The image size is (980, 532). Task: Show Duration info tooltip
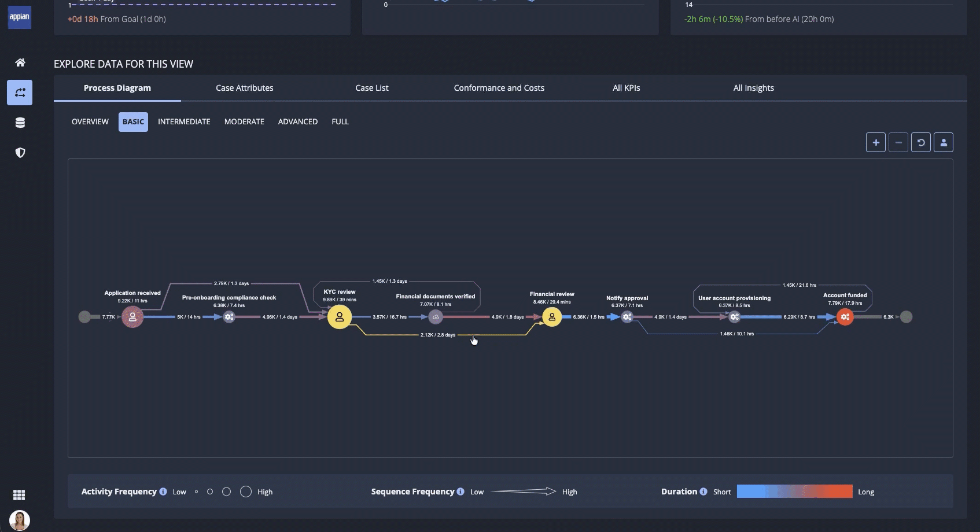coord(703,492)
